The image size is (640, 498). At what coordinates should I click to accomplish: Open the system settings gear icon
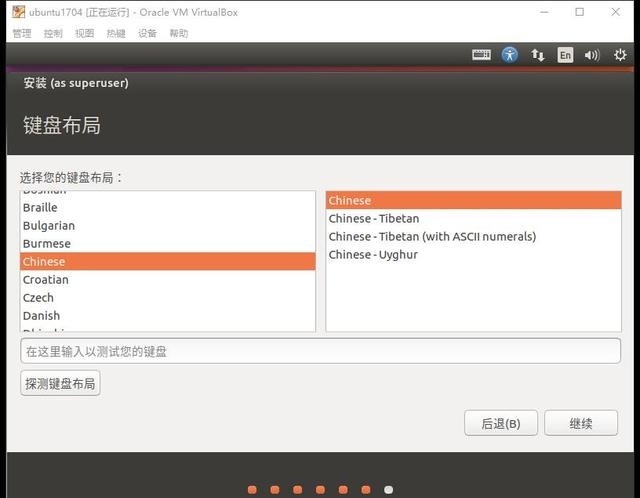tap(620, 55)
